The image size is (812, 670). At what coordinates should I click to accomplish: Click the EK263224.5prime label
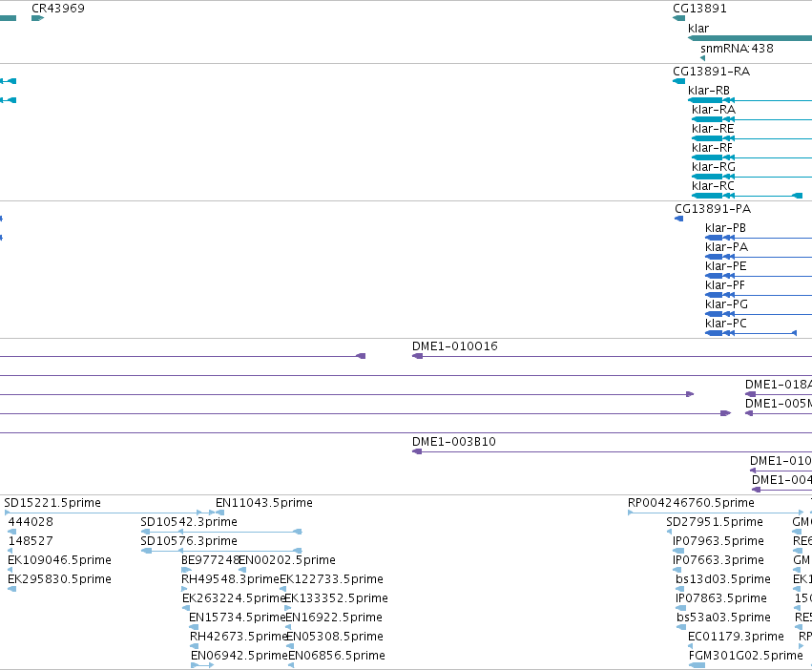click(234, 598)
